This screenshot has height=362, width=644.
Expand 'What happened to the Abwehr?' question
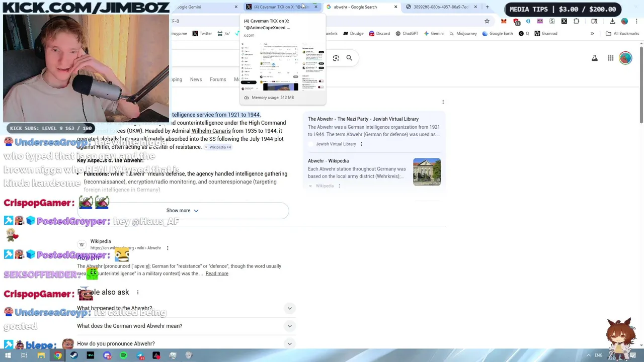point(186,308)
